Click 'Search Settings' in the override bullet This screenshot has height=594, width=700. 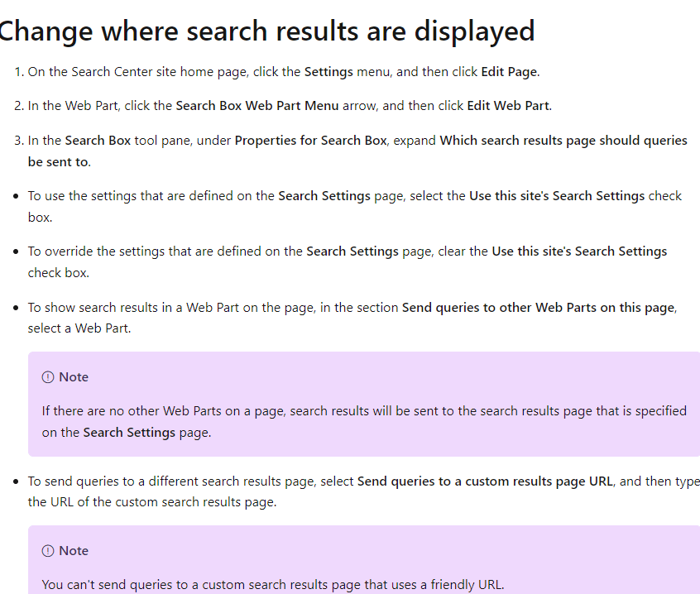tap(352, 251)
